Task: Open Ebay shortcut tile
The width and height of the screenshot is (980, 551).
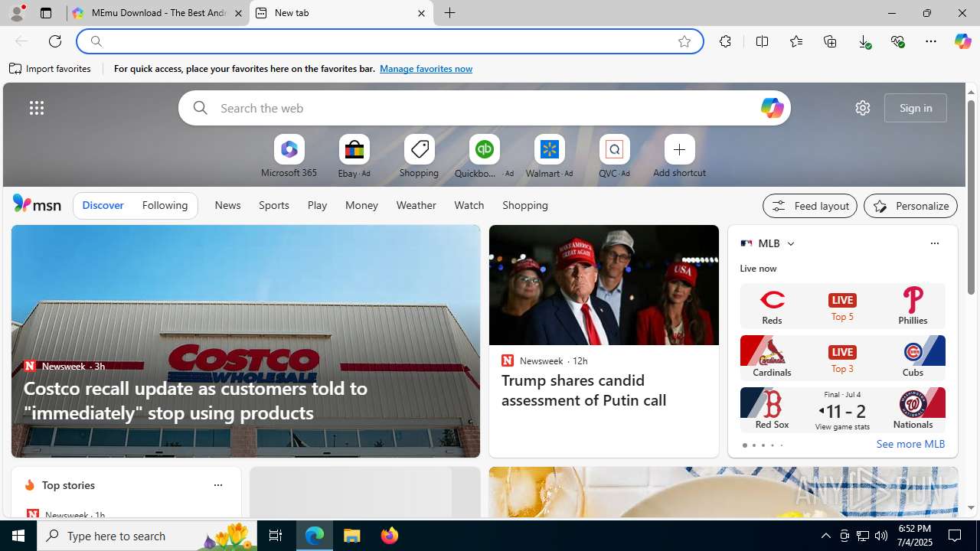Action: pos(354,157)
